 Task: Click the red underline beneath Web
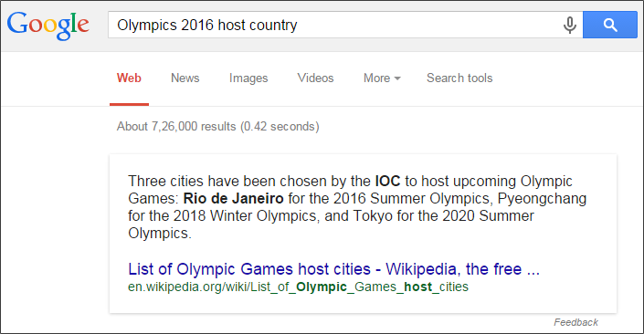click(x=129, y=104)
